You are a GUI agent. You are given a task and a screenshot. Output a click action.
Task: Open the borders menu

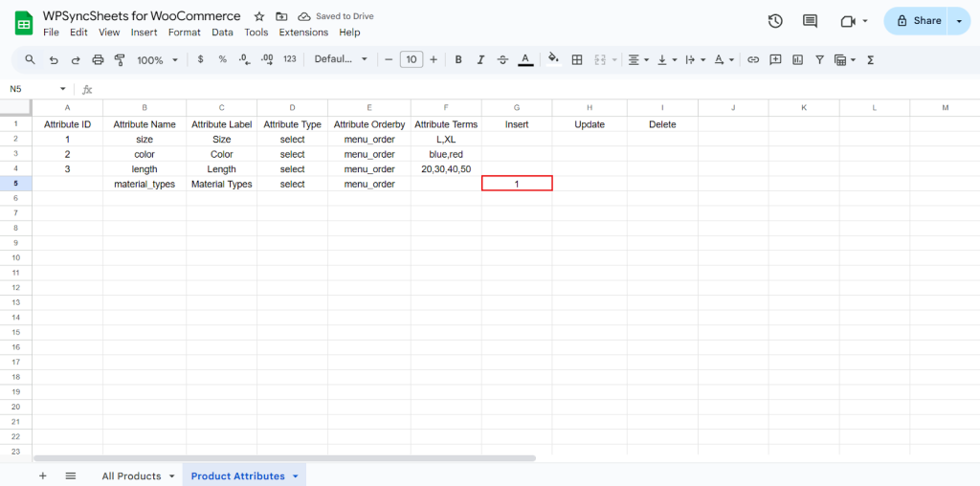pyautogui.click(x=577, y=60)
